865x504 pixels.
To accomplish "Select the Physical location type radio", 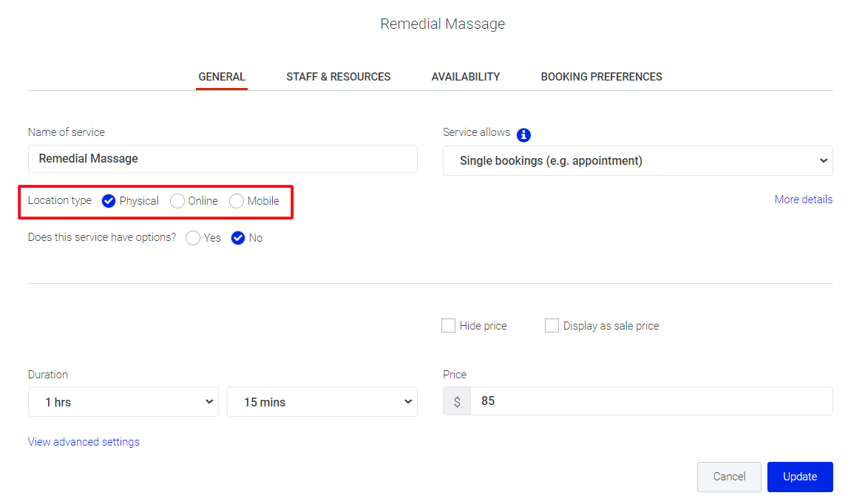I will point(109,201).
